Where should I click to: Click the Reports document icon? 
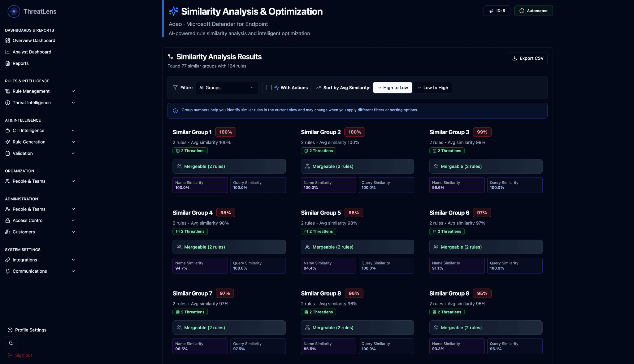(x=8, y=63)
